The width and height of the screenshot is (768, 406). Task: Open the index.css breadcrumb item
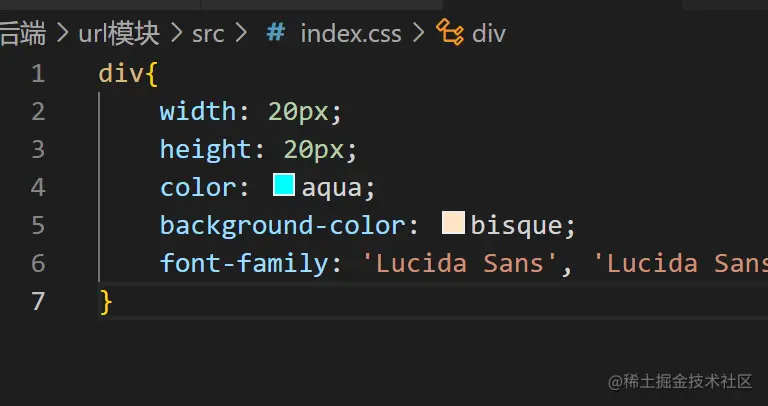click(x=350, y=34)
